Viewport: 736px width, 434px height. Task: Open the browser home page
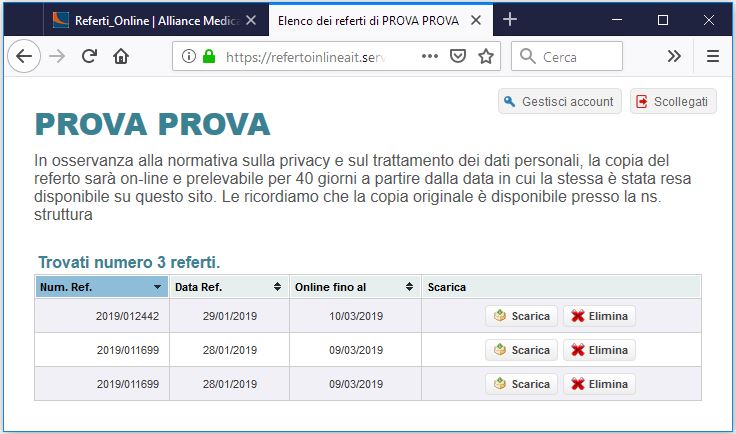[121, 56]
